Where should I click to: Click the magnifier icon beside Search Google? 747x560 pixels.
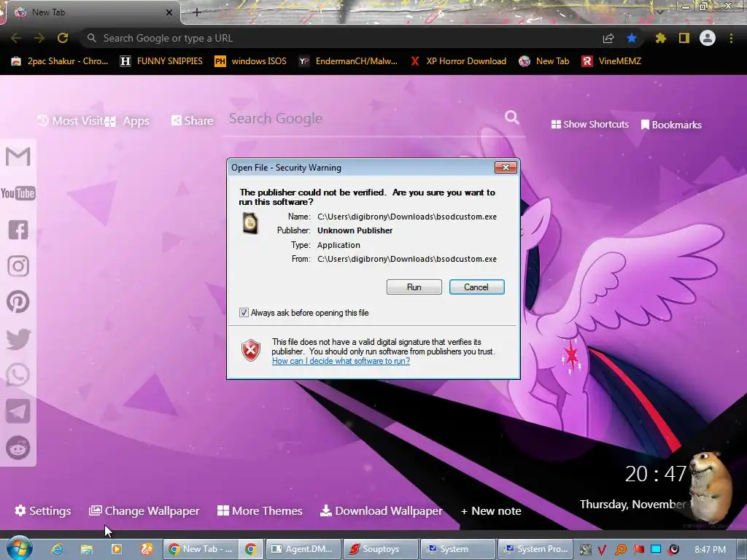pos(512,117)
